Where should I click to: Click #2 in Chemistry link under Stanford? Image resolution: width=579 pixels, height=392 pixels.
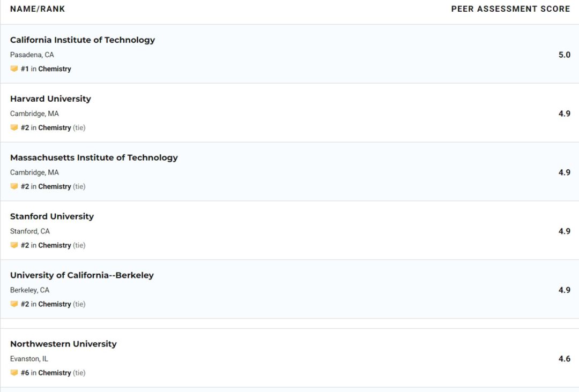[x=46, y=245]
